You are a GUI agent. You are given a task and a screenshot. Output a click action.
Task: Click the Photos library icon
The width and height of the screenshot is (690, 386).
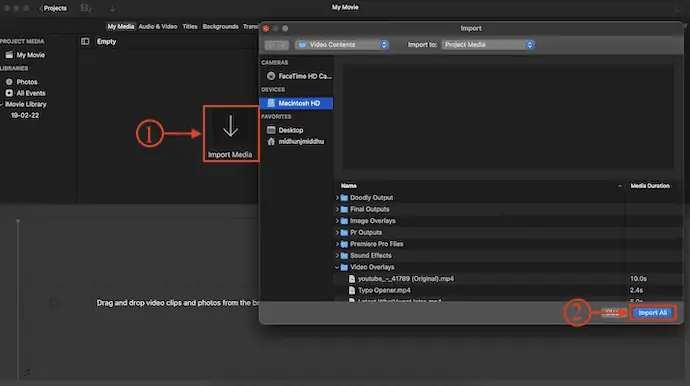coord(9,82)
